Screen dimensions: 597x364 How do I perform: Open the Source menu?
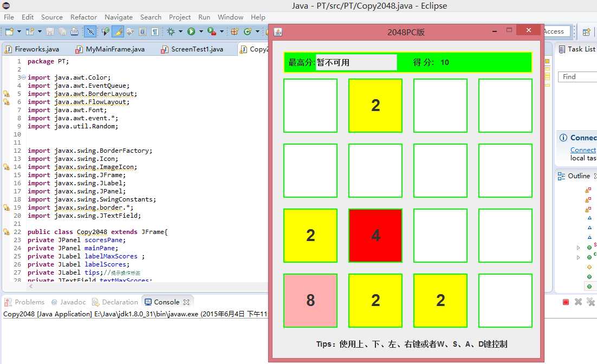pos(52,17)
